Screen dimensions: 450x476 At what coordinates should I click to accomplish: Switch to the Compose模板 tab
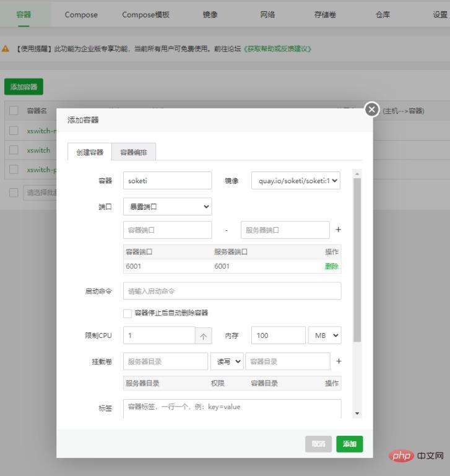(145, 15)
